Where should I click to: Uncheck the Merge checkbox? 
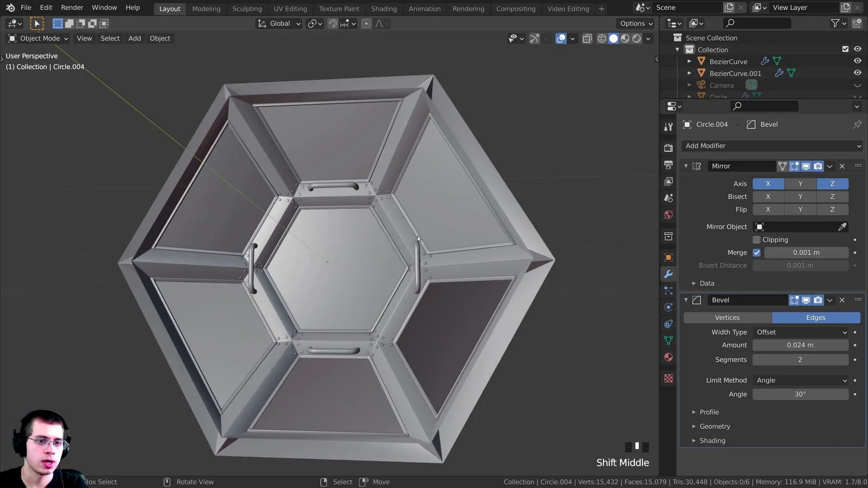coord(757,253)
